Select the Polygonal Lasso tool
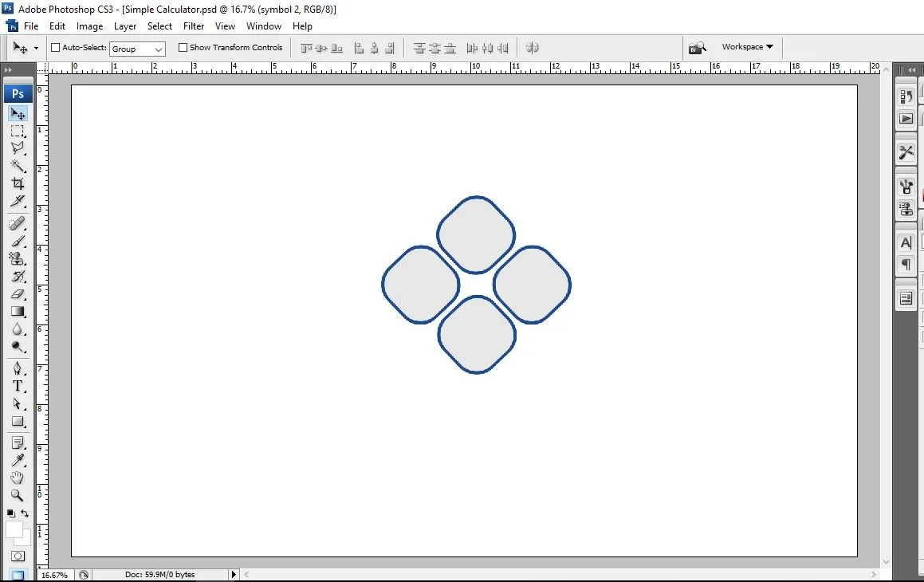This screenshot has height=582, width=924. coord(18,147)
